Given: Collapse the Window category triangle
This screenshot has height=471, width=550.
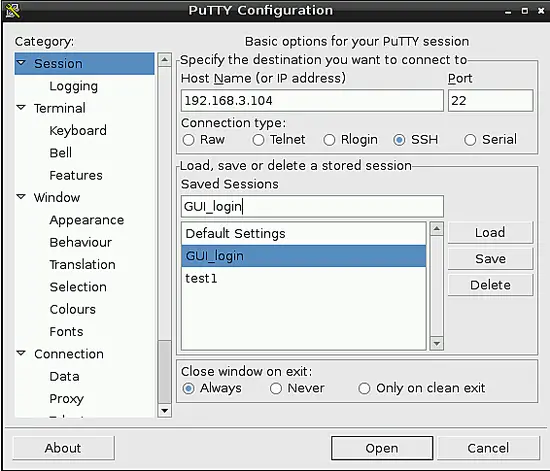Looking at the screenshot, I should pyautogui.click(x=21, y=196).
